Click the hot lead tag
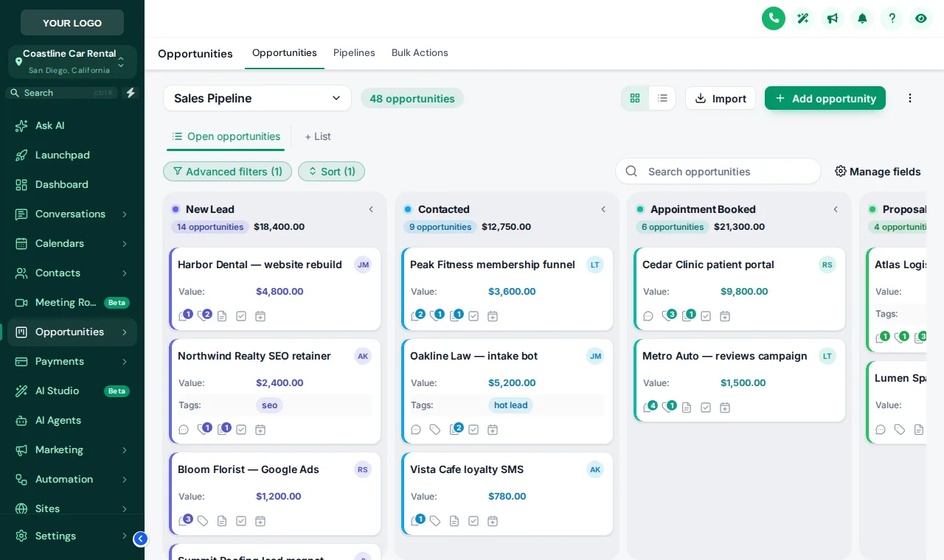 (510, 405)
